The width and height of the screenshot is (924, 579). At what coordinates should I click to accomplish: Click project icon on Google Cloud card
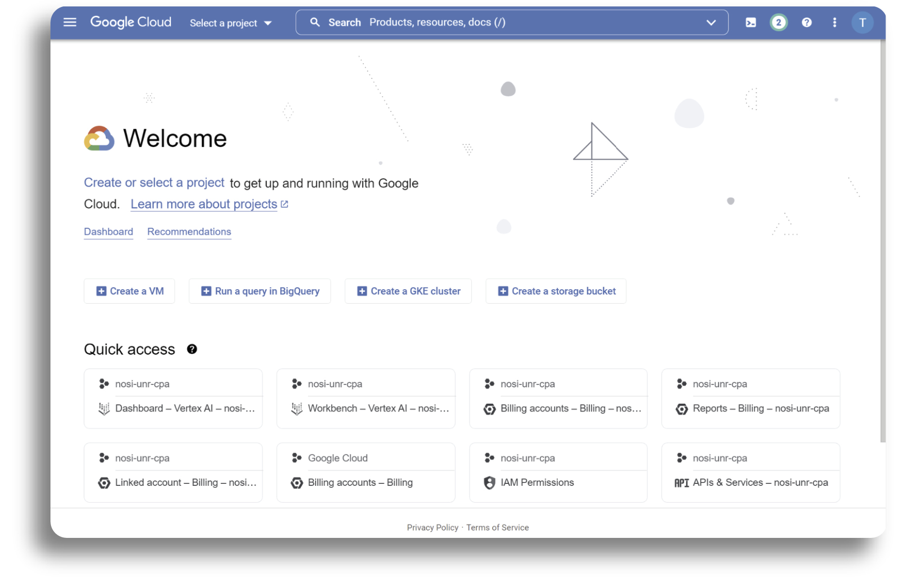pyautogui.click(x=296, y=458)
